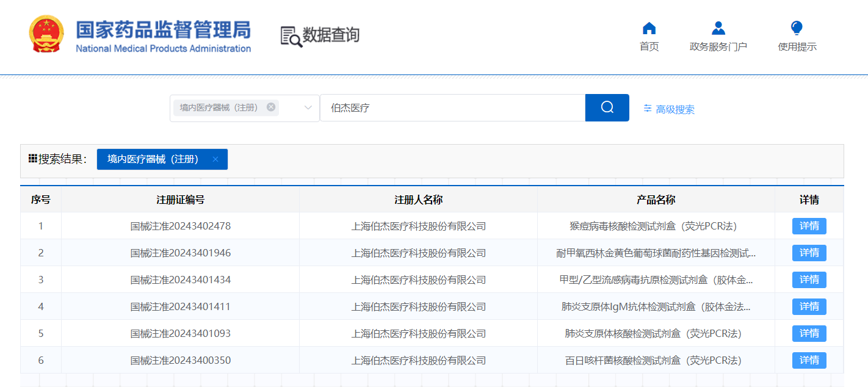Select registration number 国械注准20243401411
This screenshot has height=387, width=868.
coord(181,306)
